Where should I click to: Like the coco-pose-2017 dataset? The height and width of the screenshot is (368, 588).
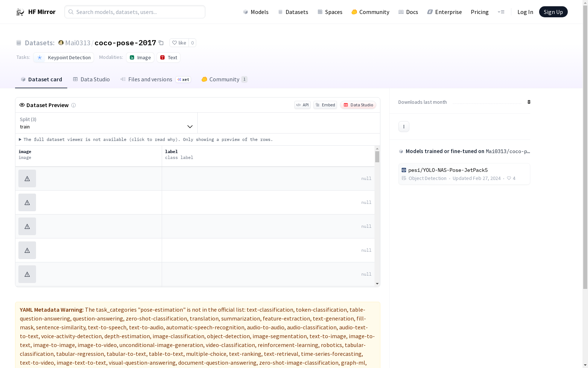pyautogui.click(x=179, y=43)
